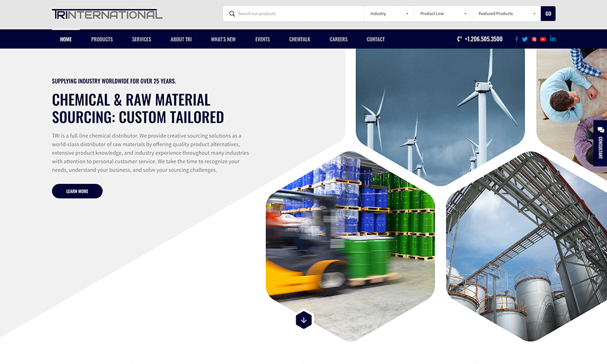Click the TRInternational logo
Image resolution: width=607 pixels, height=364 pixels.
(107, 14)
